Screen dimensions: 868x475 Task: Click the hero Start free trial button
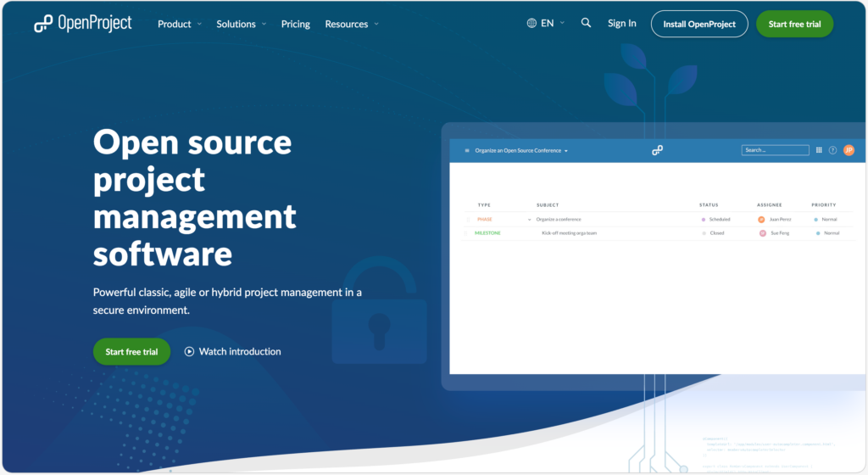pos(131,351)
